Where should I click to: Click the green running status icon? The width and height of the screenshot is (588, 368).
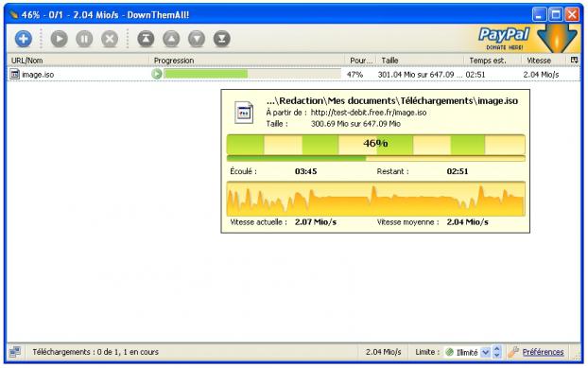point(157,74)
